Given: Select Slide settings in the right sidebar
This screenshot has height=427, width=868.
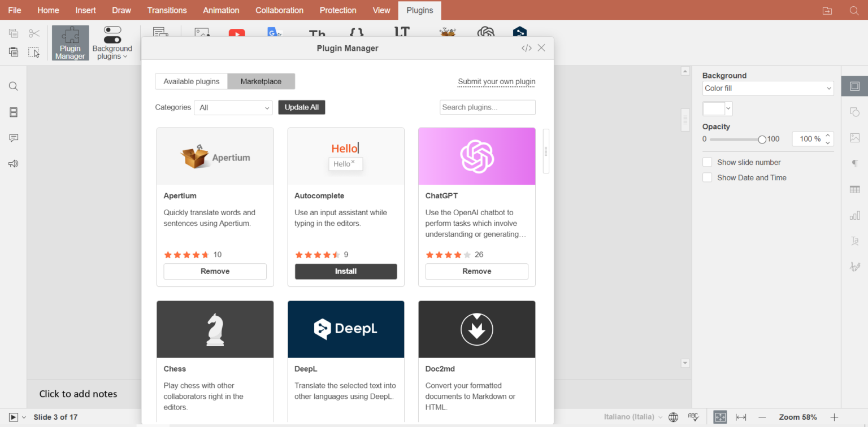Looking at the screenshot, I should [x=854, y=86].
